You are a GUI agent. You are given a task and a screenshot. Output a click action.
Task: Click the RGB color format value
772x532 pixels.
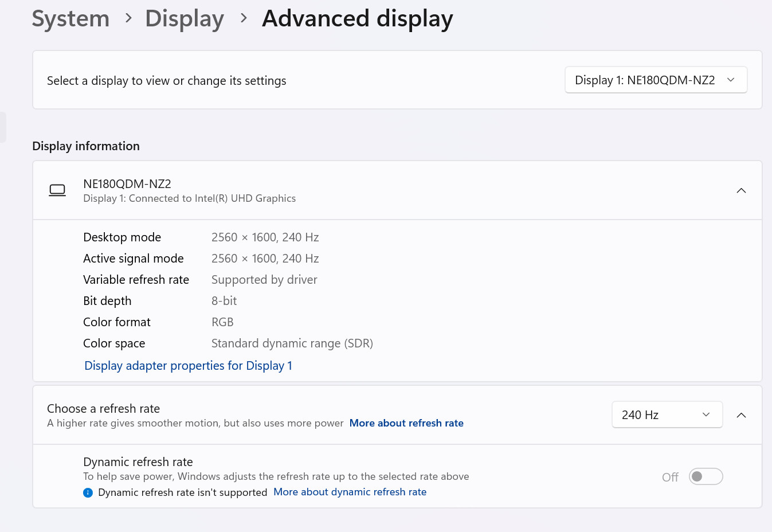point(222,322)
